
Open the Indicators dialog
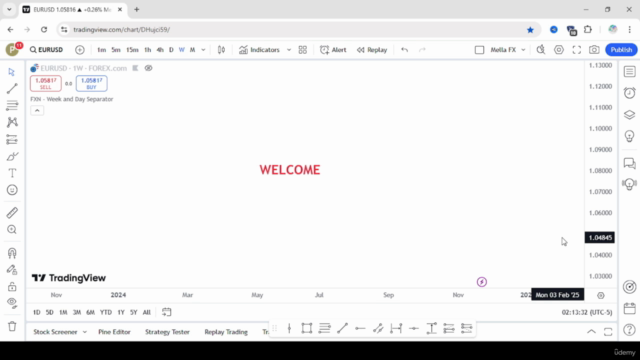pyautogui.click(x=260, y=50)
